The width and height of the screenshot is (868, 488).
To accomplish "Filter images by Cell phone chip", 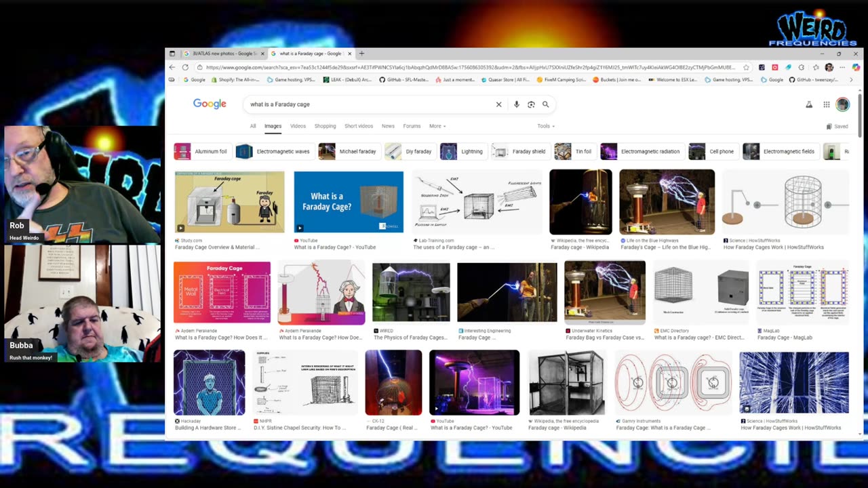I will click(713, 151).
